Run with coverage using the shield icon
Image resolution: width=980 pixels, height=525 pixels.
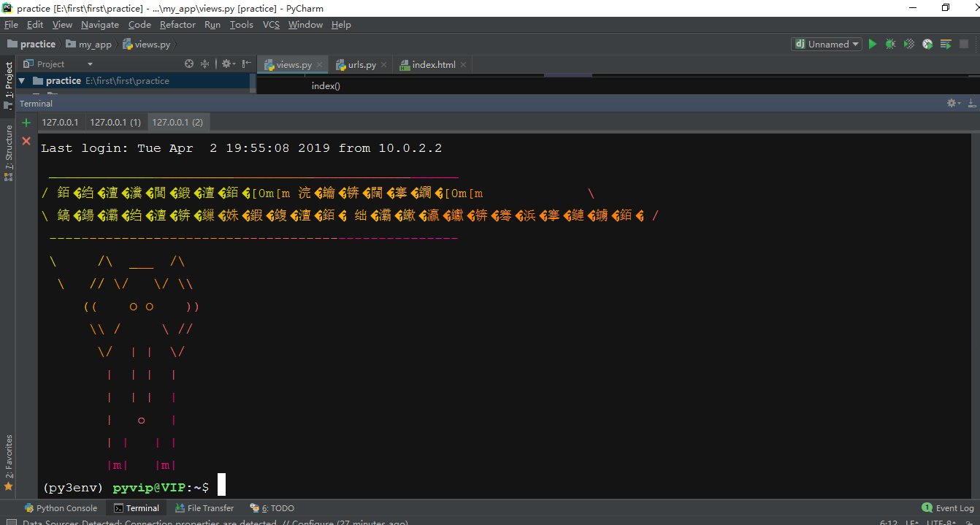click(908, 44)
